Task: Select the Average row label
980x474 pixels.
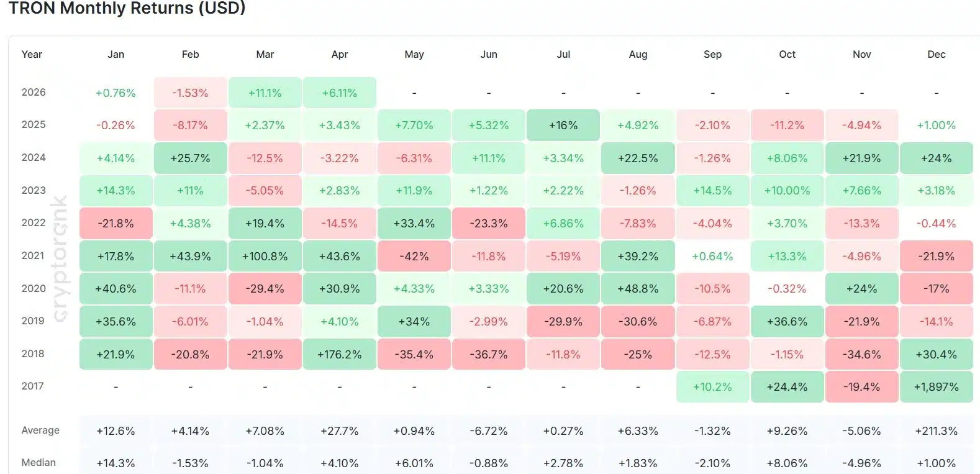Action: coord(40,431)
